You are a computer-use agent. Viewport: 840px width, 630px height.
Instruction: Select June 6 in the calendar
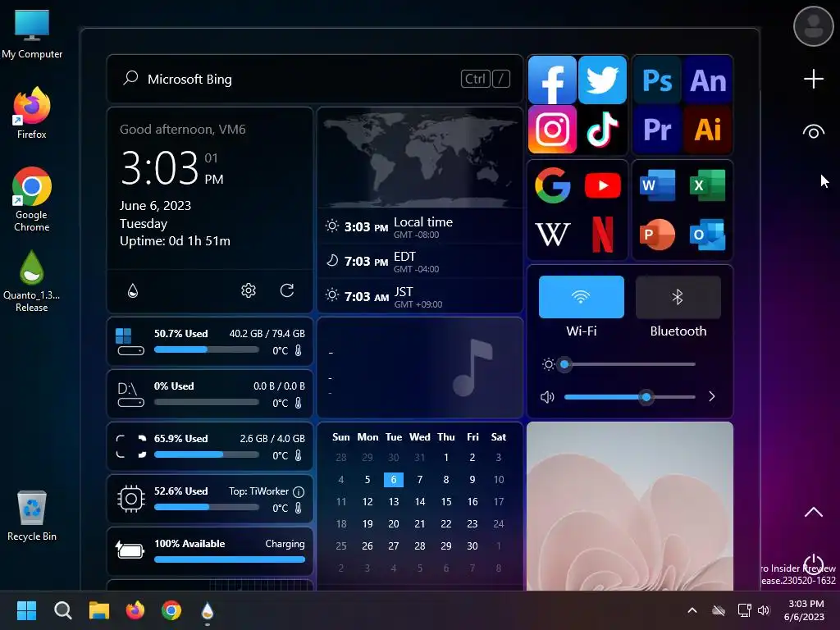tap(393, 479)
